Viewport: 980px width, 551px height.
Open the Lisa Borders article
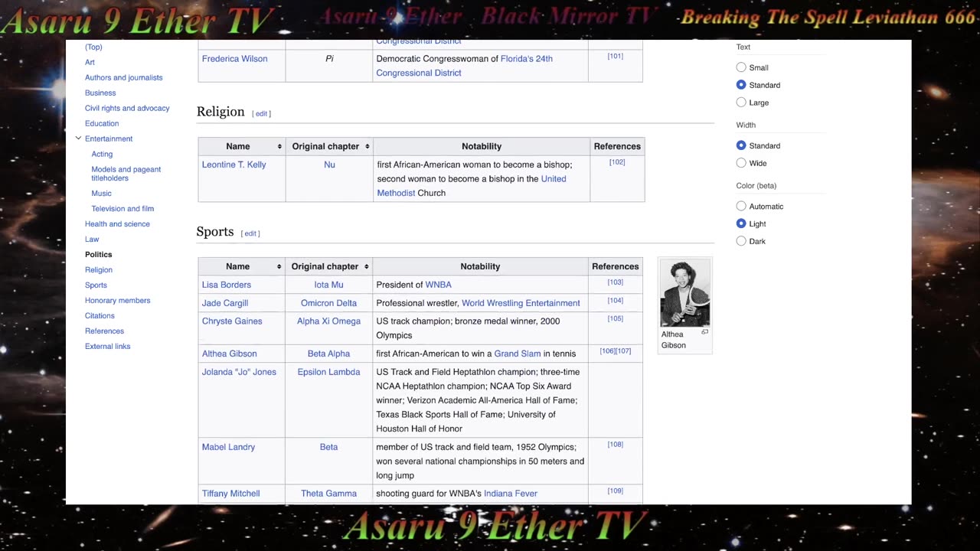tap(226, 285)
